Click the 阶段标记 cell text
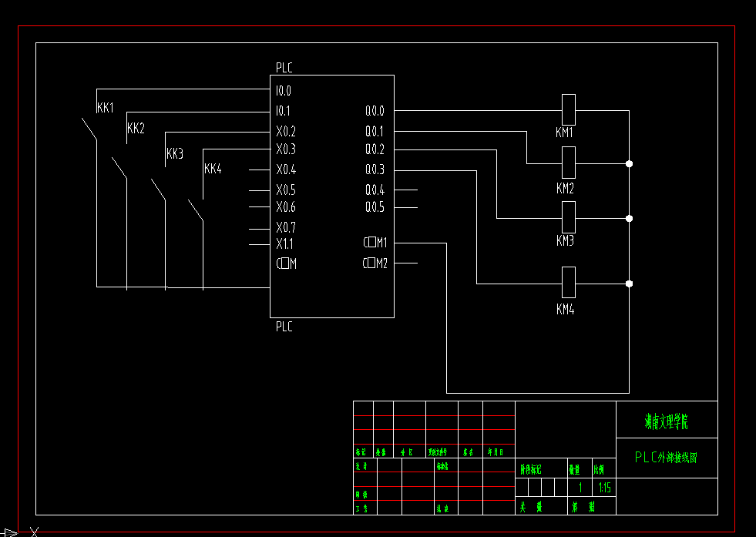Image resolution: width=756 pixels, height=537 pixels. [530, 469]
